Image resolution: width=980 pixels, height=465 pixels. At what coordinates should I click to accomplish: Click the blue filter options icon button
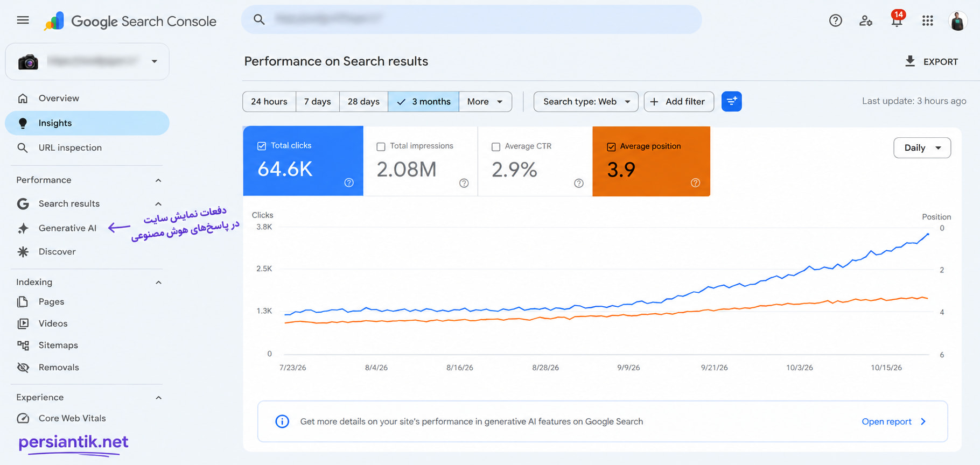coord(731,101)
